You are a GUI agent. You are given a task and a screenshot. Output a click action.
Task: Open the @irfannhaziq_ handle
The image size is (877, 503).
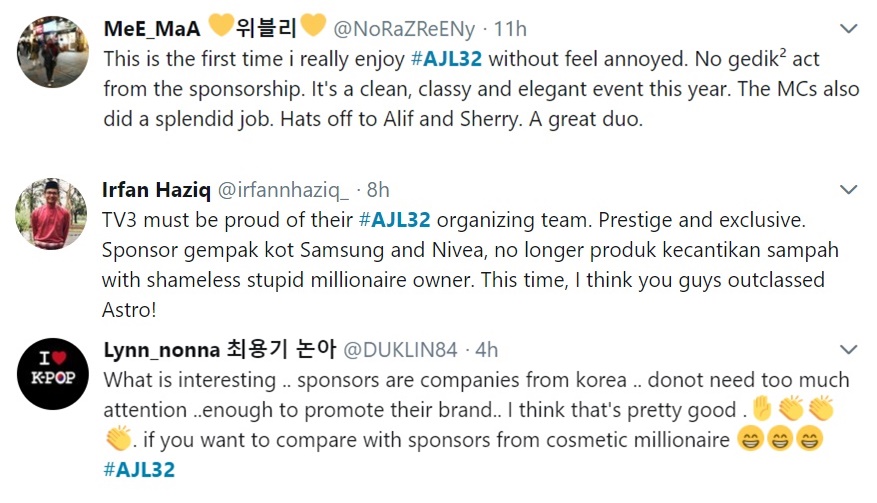coord(283,190)
